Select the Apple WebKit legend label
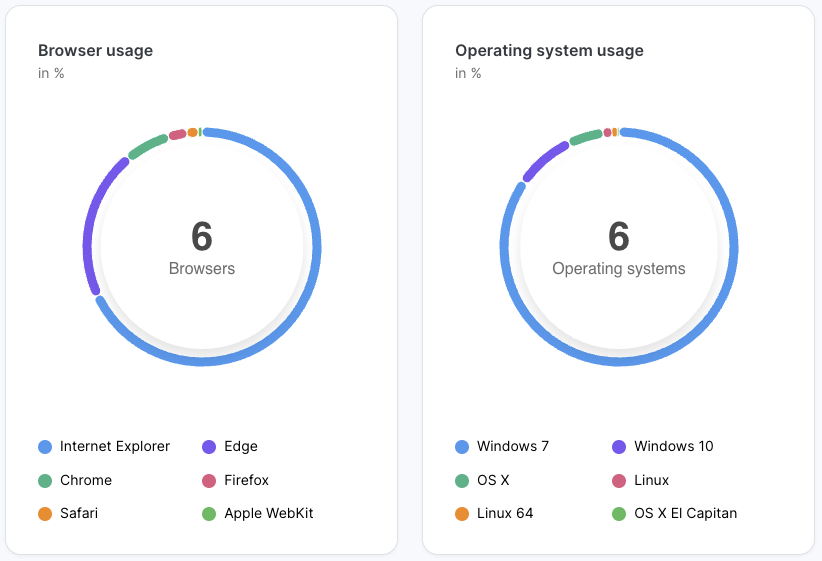This screenshot has width=822, height=561. tap(269, 514)
